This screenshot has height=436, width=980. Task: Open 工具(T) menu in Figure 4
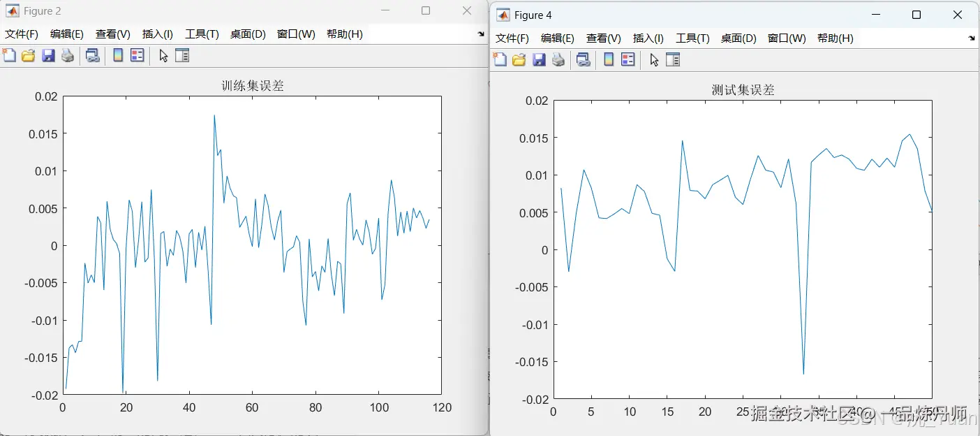(692, 38)
